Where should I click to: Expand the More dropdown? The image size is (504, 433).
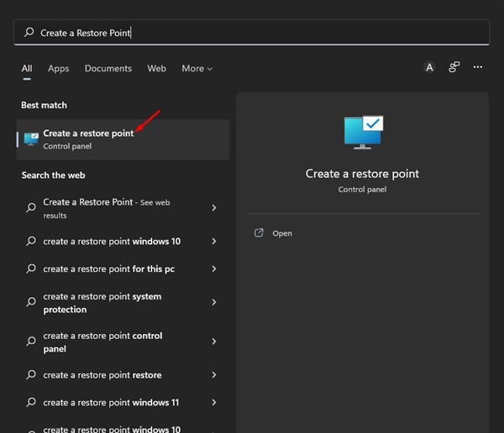(197, 69)
